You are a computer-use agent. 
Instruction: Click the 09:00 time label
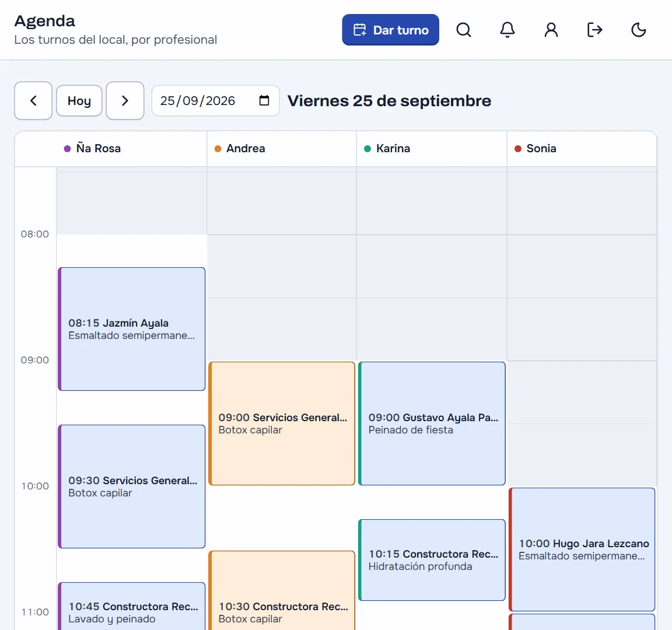click(x=35, y=360)
